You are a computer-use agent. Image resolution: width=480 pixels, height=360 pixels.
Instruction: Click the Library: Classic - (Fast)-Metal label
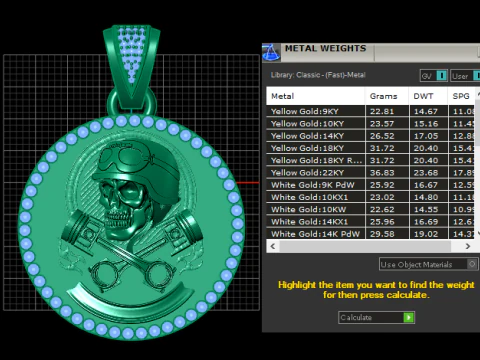[x=318, y=75]
